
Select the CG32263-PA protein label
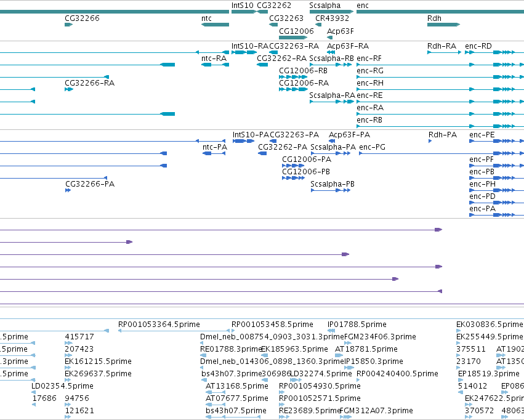[x=294, y=135]
